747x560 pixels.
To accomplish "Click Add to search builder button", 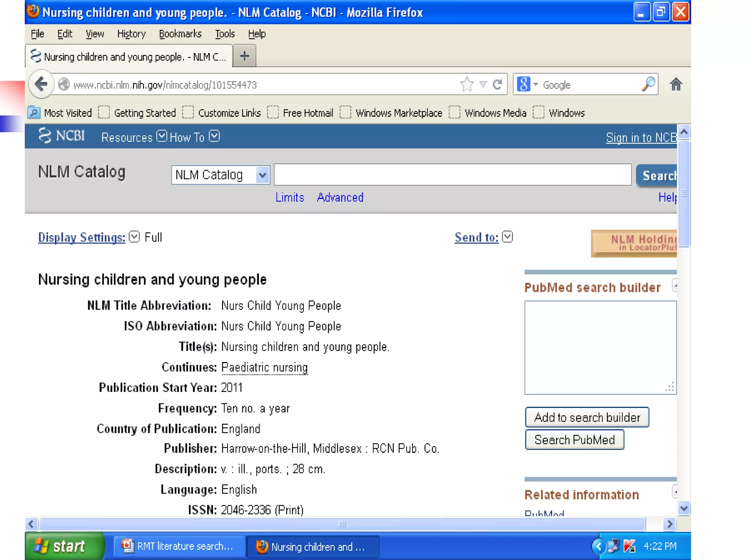I will 587,417.
